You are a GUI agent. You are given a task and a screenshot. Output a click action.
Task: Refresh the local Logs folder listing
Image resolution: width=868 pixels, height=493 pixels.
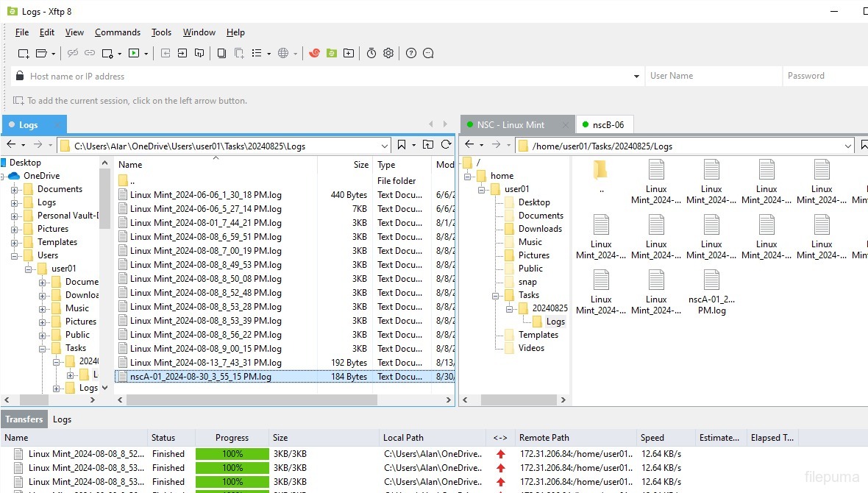(446, 145)
